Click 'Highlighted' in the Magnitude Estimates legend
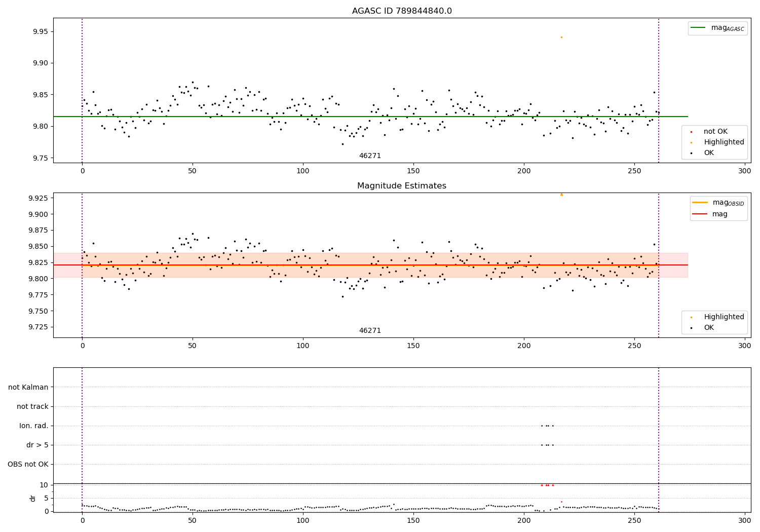This screenshot has height=532, width=760. tap(724, 317)
